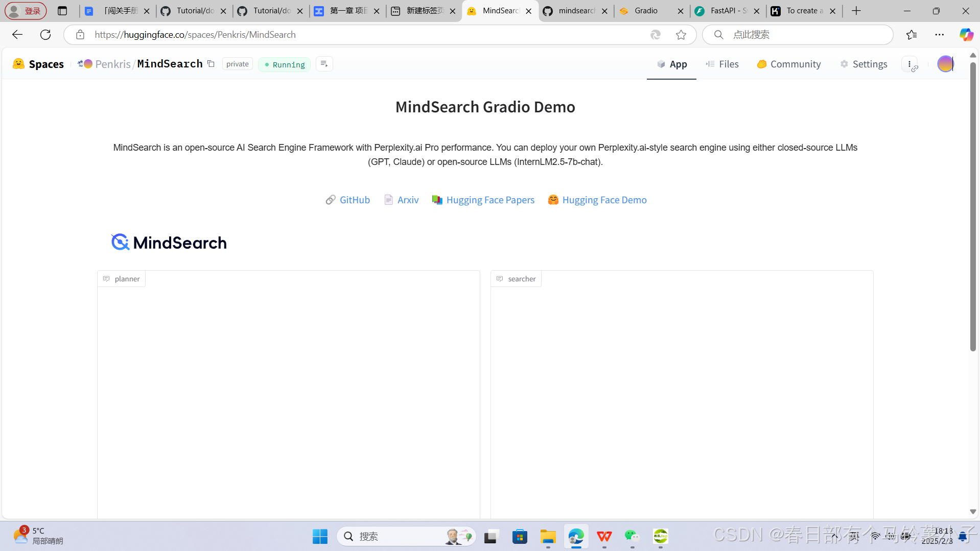Expand hidden icons in the system tray
The height and width of the screenshot is (551, 980).
(835, 536)
